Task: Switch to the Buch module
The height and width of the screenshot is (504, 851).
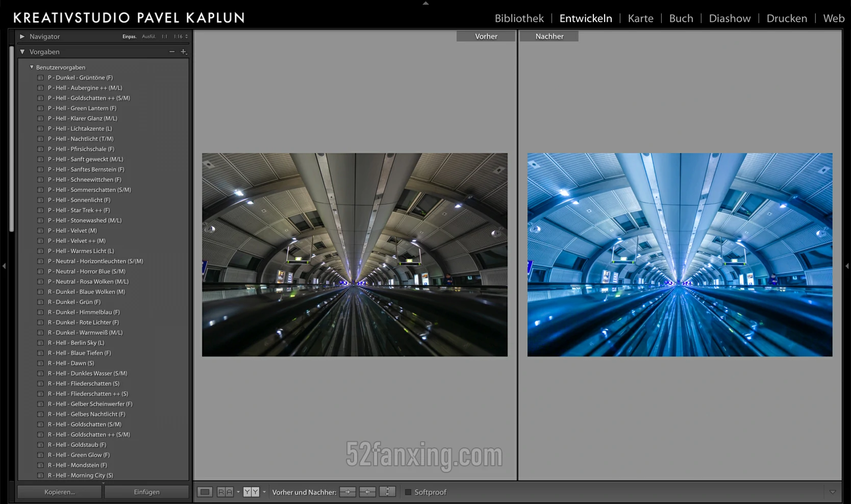Action: coord(681,18)
